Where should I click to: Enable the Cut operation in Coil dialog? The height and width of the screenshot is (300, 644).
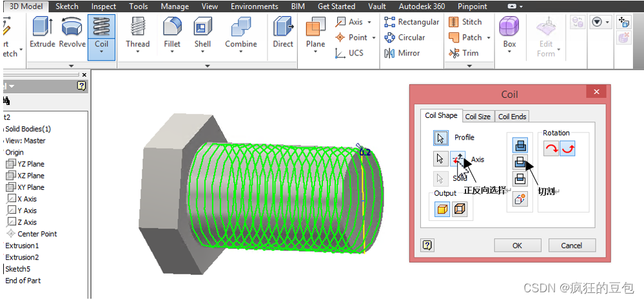pyautogui.click(x=520, y=162)
